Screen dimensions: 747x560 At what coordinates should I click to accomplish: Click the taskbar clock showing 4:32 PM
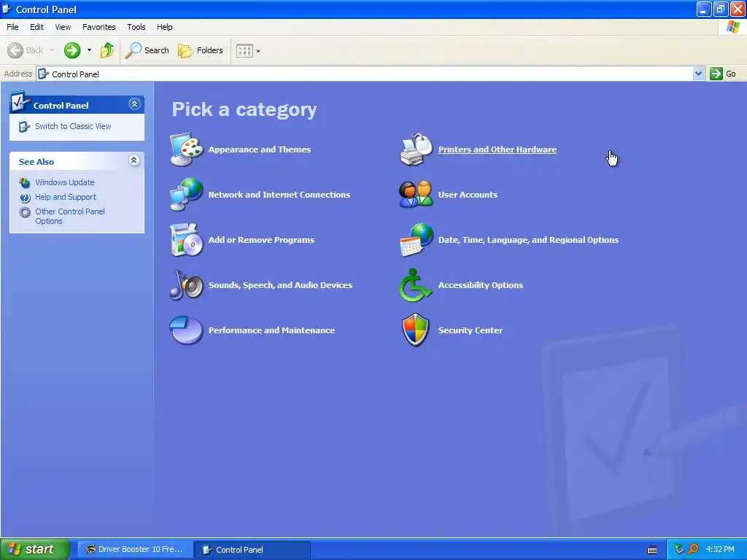(720, 549)
